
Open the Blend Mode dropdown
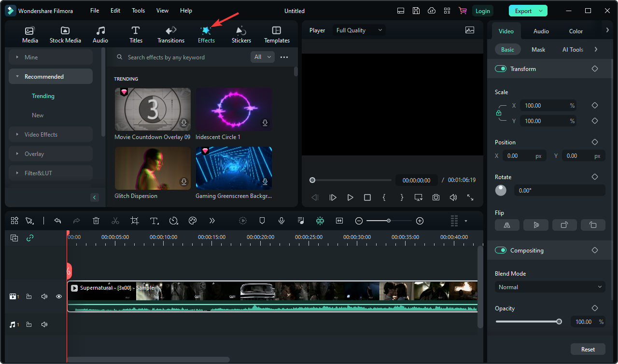tap(550, 287)
